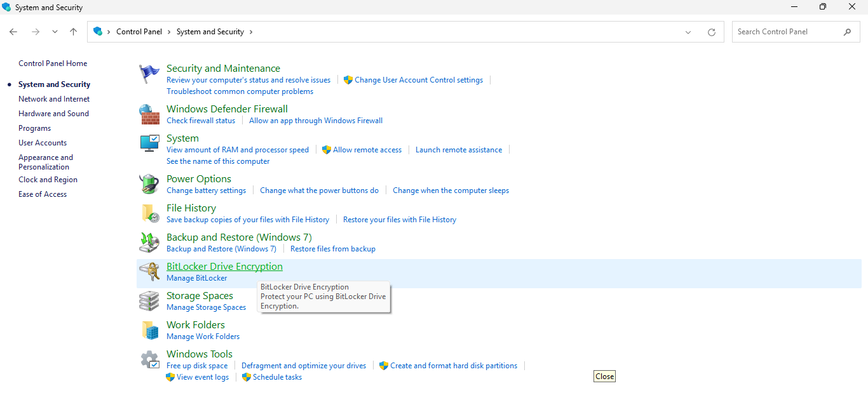
Task: Click the Search Control Panel field
Action: (788, 32)
